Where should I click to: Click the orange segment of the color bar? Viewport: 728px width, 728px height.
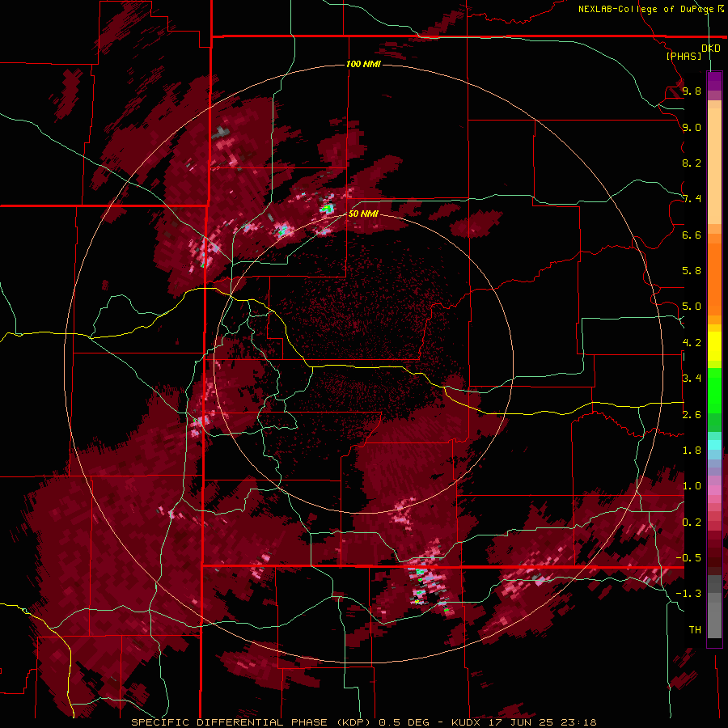(714, 275)
